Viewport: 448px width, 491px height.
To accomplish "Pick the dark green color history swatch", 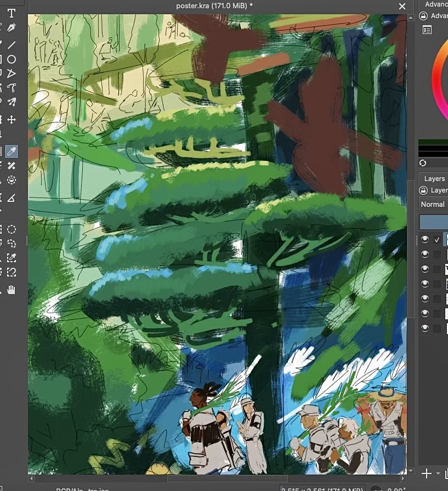I will pyautogui.click(x=433, y=142).
